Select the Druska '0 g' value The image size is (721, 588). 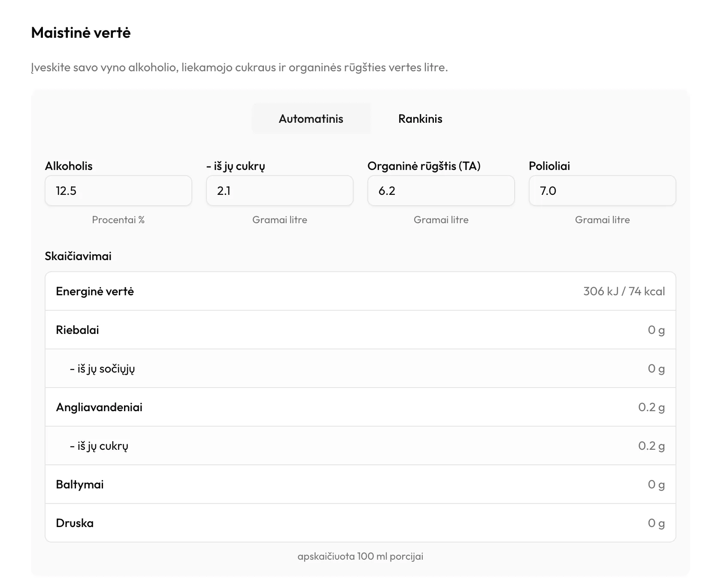pyautogui.click(x=656, y=523)
